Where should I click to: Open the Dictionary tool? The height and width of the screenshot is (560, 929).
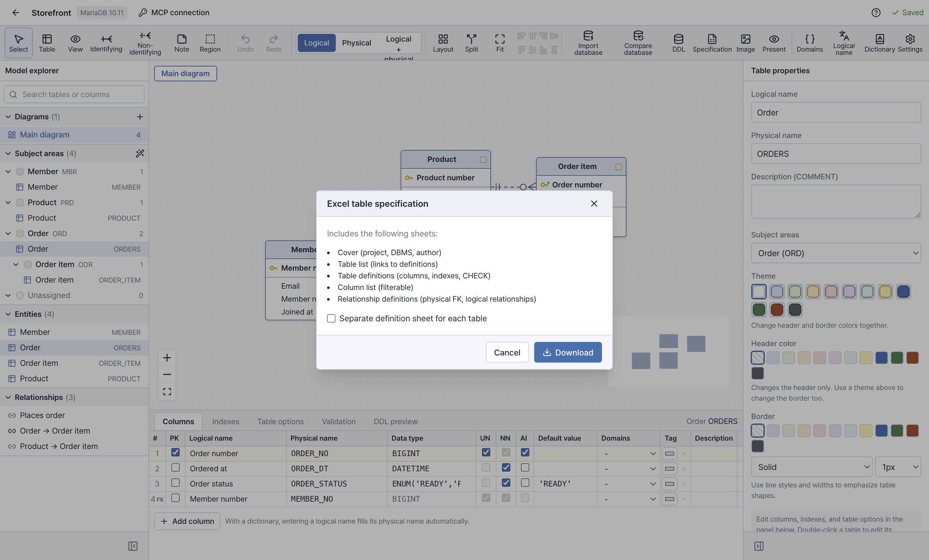click(879, 43)
